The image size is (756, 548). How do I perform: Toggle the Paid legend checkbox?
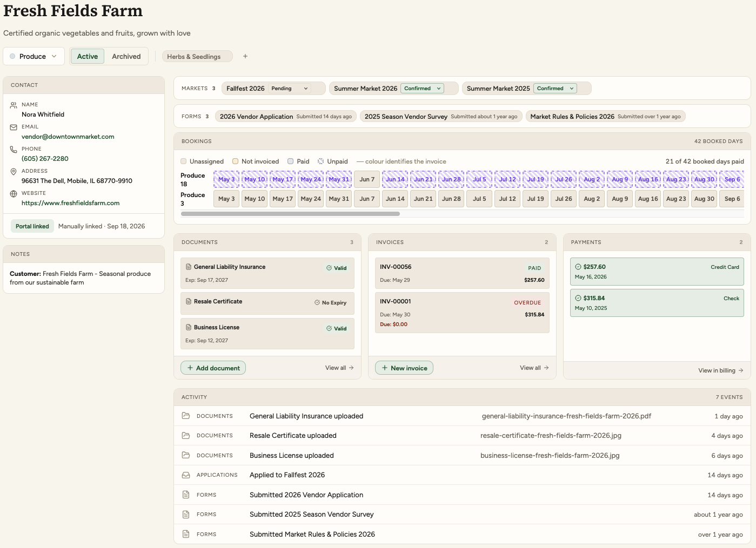(291, 161)
